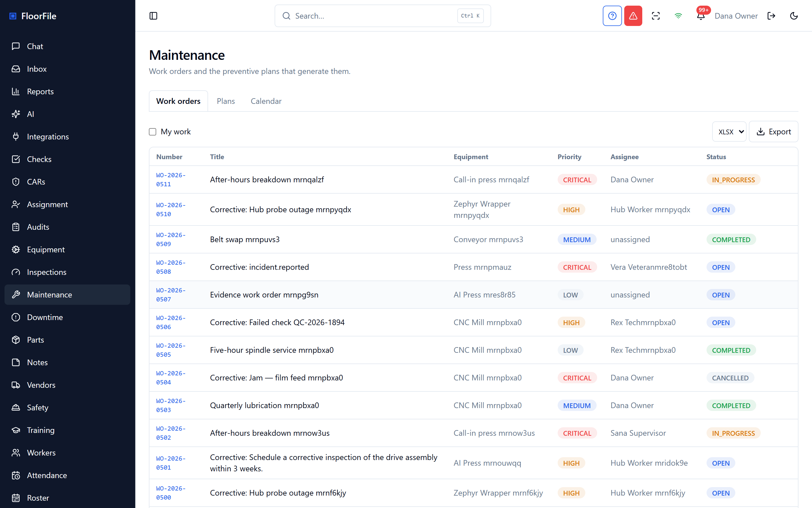Click IN_PROGRESS badge for WO-2026-0502
The width and height of the screenshot is (812, 508).
click(x=734, y=433)
